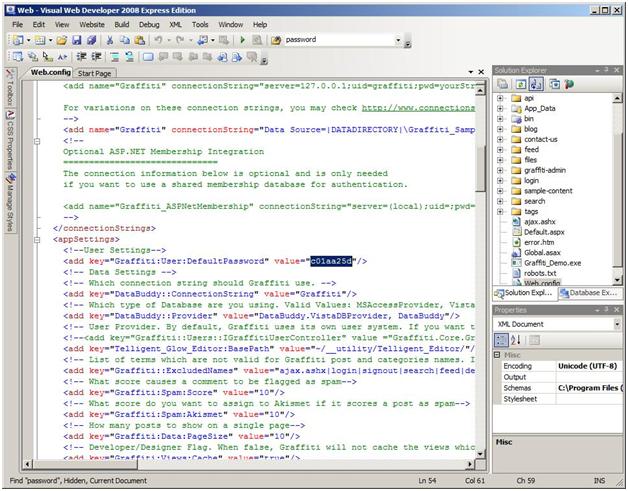
Task: Select Global.asax in Solution Explorer
Action: (542, 253)
